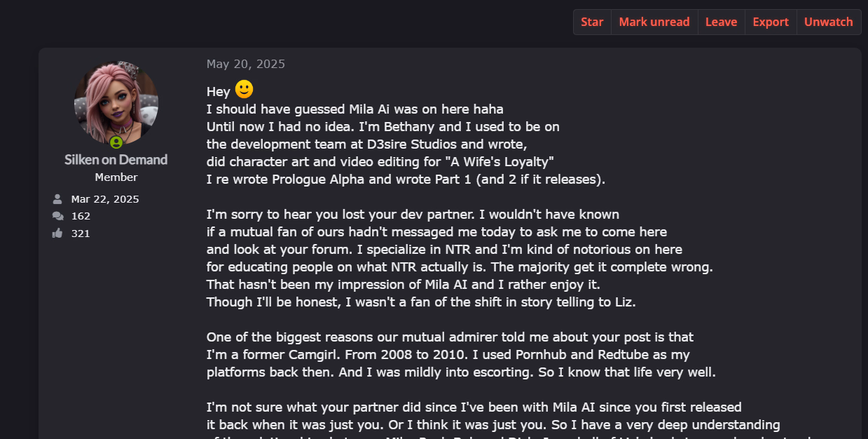The width and height of the screenshot is (868, 439).
Task: Click the joined date person icon
Action: click(57, 199)
